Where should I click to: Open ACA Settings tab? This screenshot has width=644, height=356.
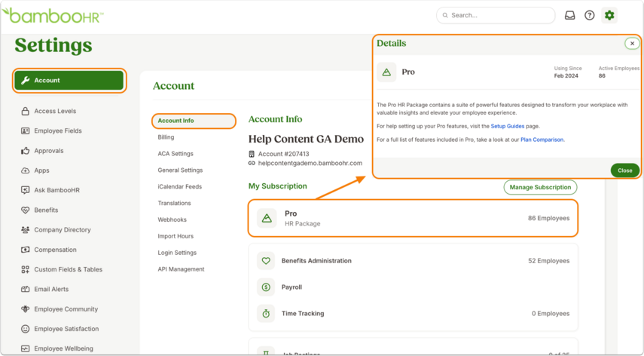coord(175,154)
